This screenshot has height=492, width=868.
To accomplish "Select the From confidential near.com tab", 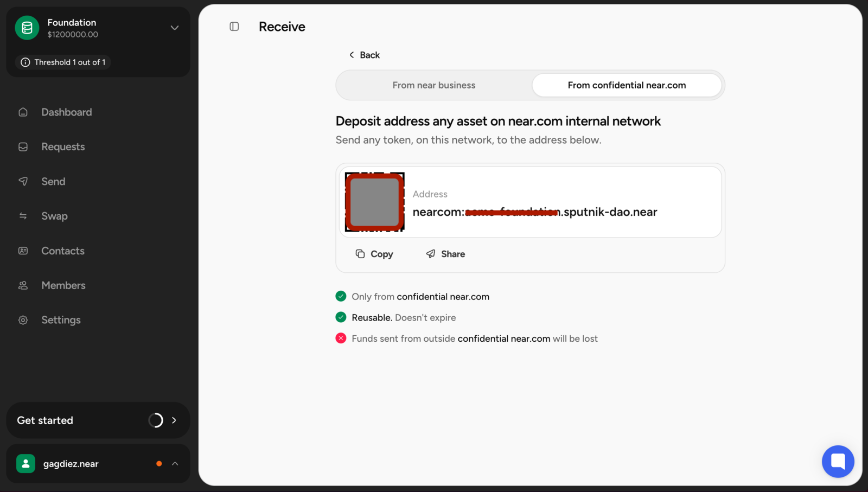I will tap(627, 85).
